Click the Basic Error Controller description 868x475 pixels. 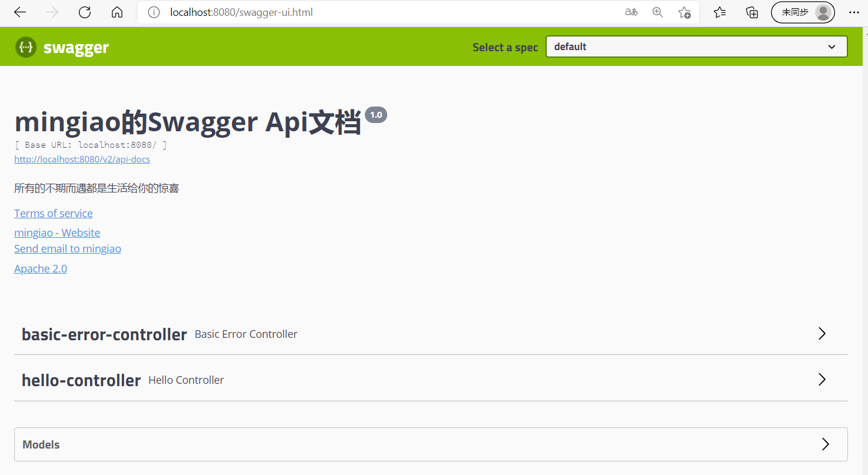(246, 334)
